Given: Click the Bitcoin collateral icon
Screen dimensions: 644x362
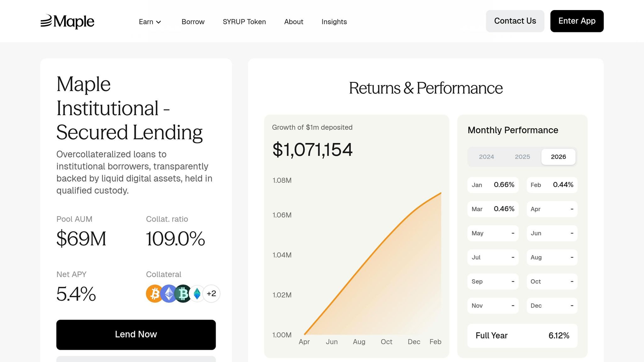Looking at the screenshot, I should click(154, 294).
